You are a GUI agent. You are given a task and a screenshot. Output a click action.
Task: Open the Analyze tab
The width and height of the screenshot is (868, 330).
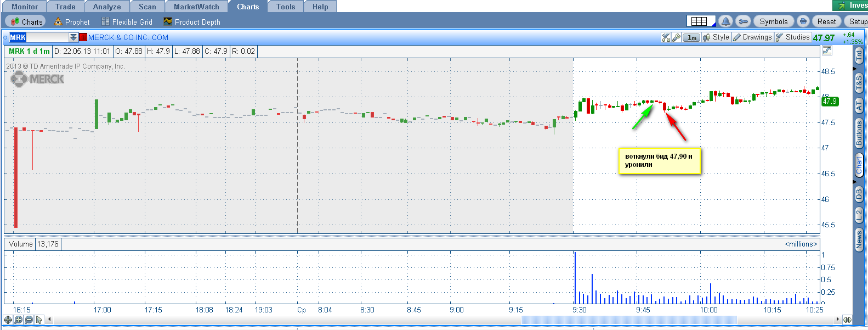point(107,7)
